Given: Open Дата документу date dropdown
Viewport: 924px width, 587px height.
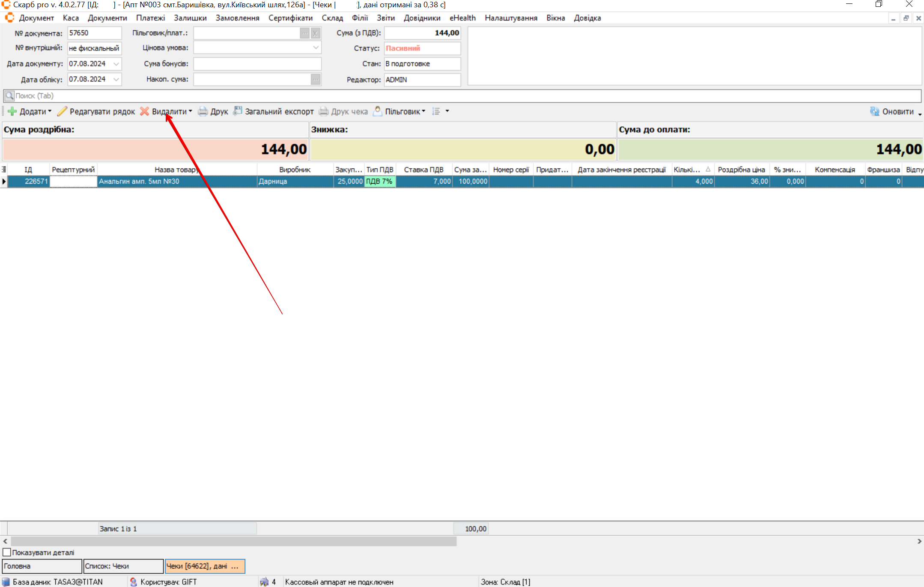Looking at the screenshot, I should pos(116,64).
